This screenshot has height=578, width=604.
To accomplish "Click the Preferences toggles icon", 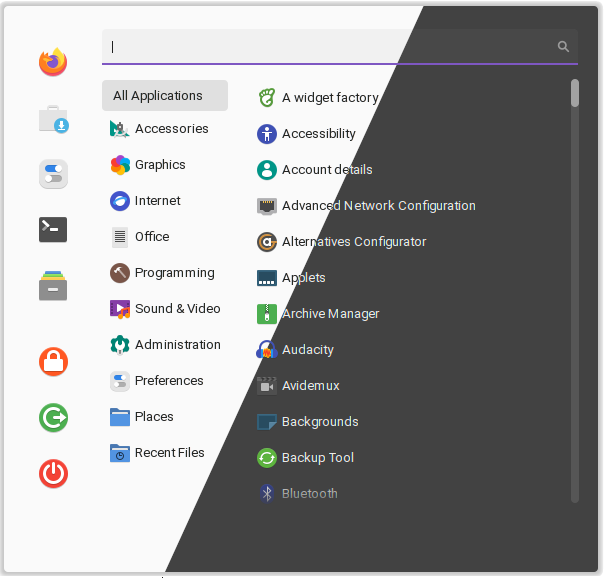I will [x=120, y=381].
